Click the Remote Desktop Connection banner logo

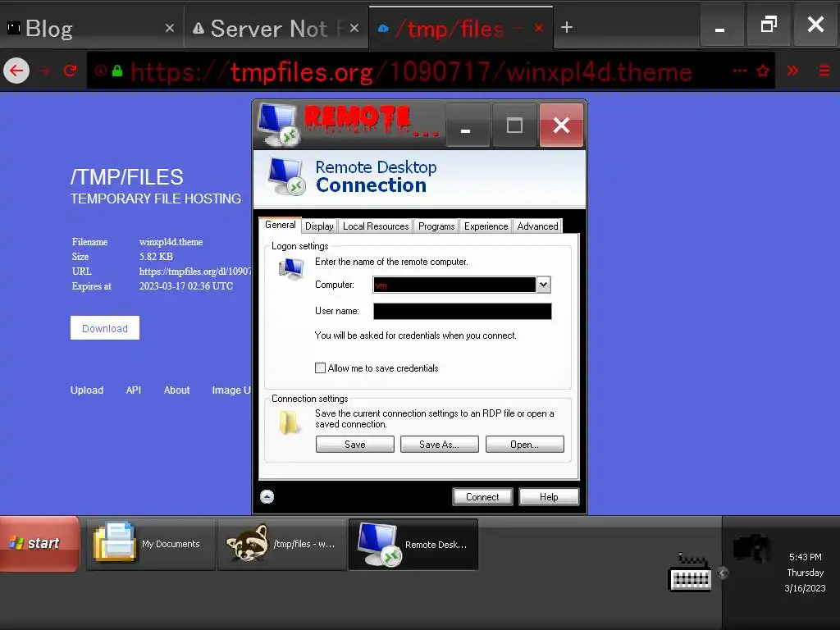pyautogui.click(x=286, y=177)
